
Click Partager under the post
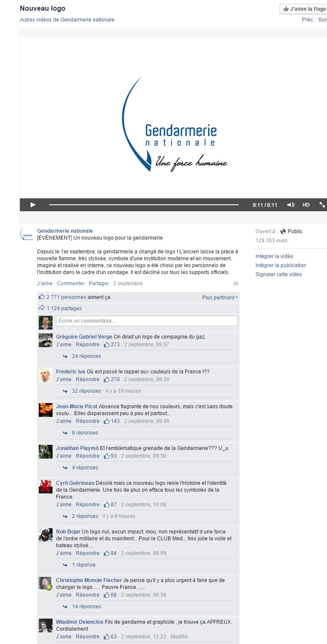point(99,283)
